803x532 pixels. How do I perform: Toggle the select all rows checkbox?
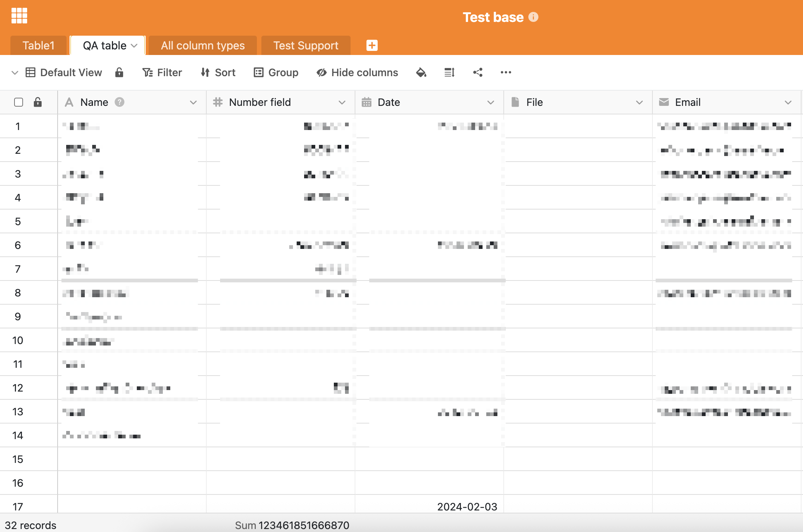(19, 102)
